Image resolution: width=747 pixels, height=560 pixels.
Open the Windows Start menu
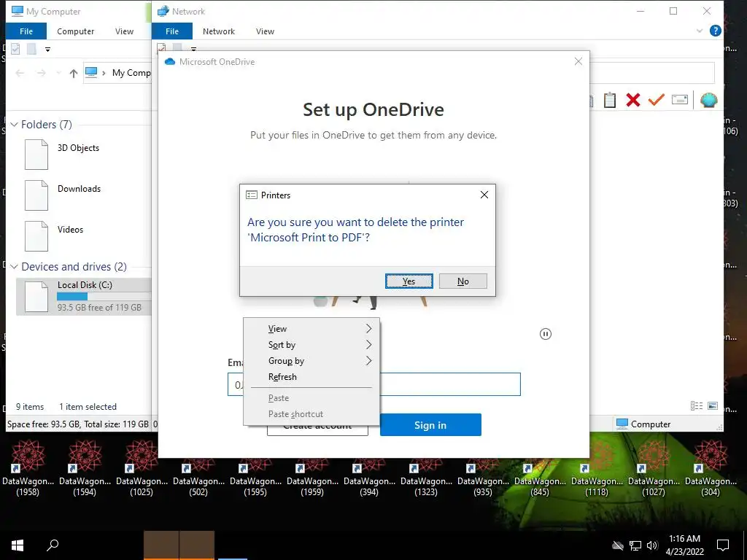[x=18, y=545]
